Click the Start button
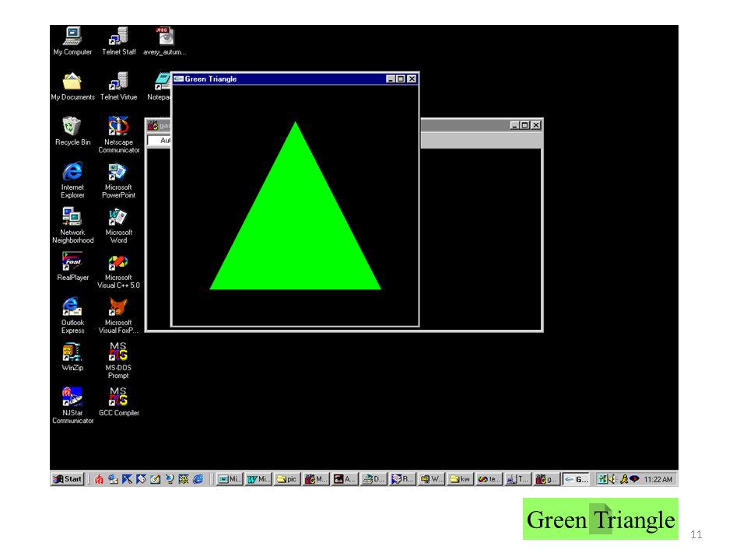747x560 pixels. (68, 479)
